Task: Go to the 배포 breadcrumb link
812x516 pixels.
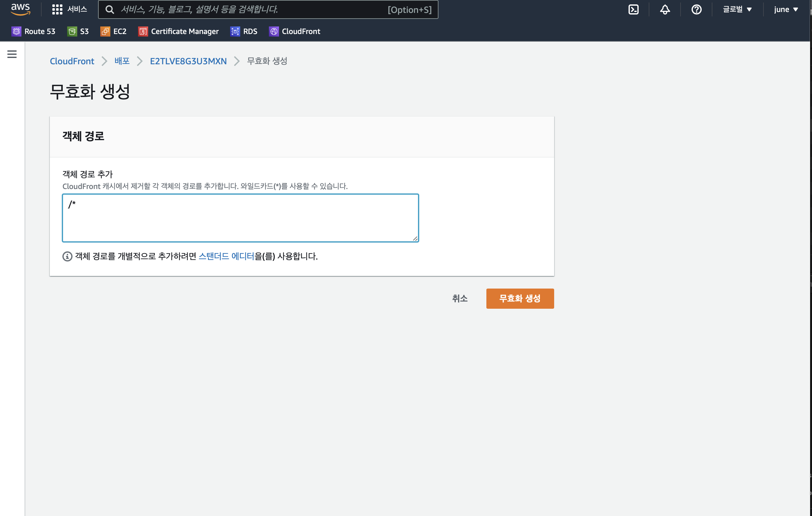Action: point(122,61)
